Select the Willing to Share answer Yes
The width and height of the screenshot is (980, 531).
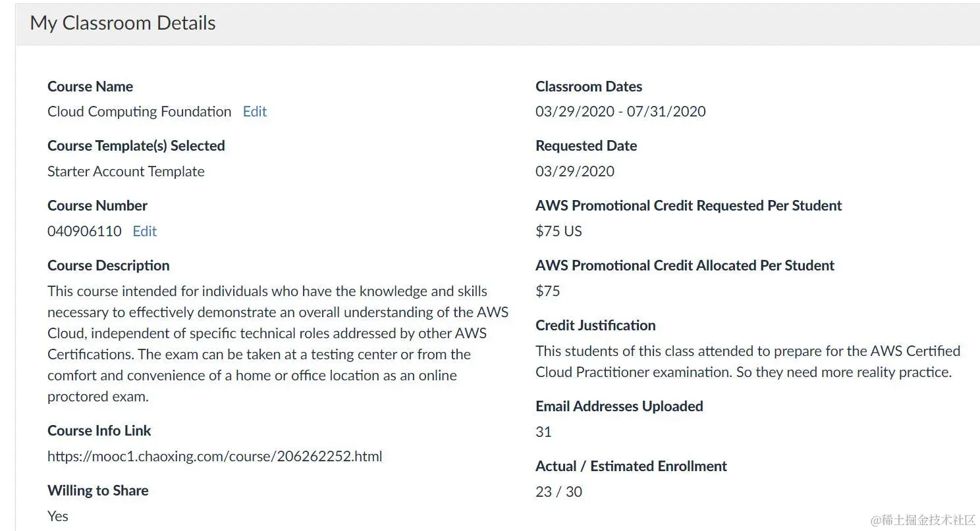pos(57,516)
